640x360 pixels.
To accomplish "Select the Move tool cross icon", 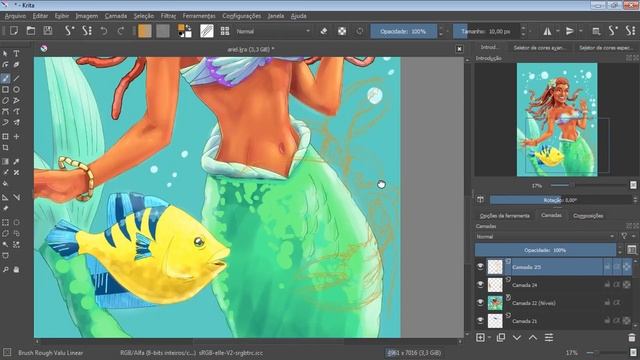I will pos(16,137).
